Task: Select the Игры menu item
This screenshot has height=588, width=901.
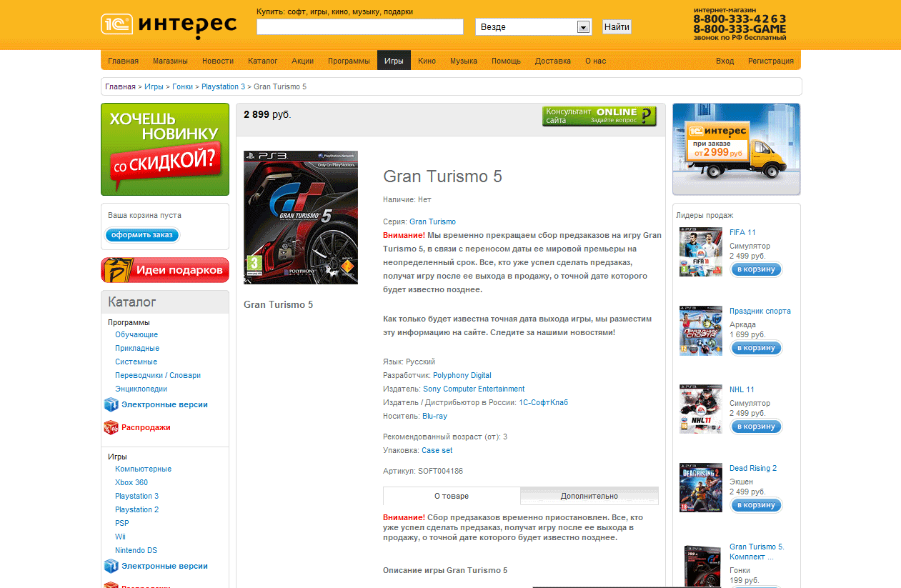Action: click(x=394, y=61)
